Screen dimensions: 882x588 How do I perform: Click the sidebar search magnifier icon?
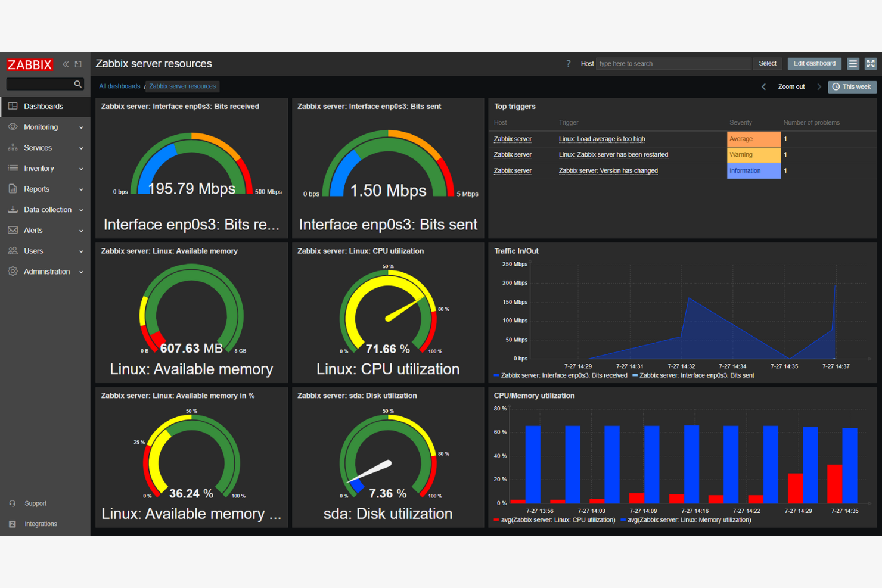(x=77, y=84)
